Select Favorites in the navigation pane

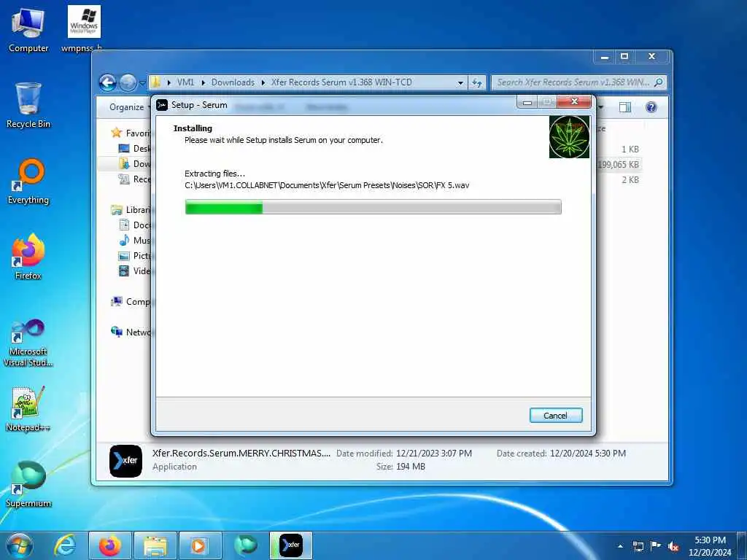(x=131, y=133)
